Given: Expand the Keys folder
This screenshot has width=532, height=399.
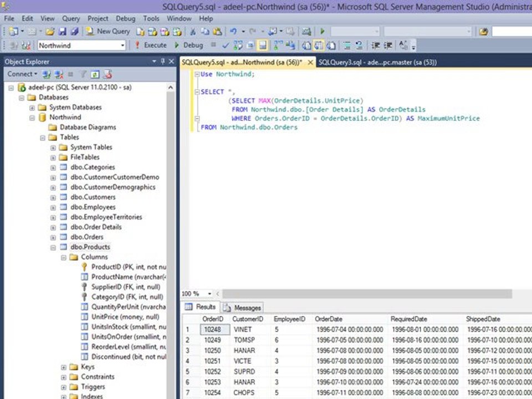Looking at the screenshot, I should (x=63, y=367).
